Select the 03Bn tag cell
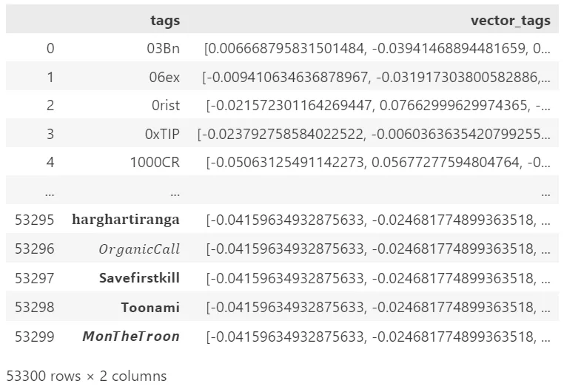 [x=163, y=48]
